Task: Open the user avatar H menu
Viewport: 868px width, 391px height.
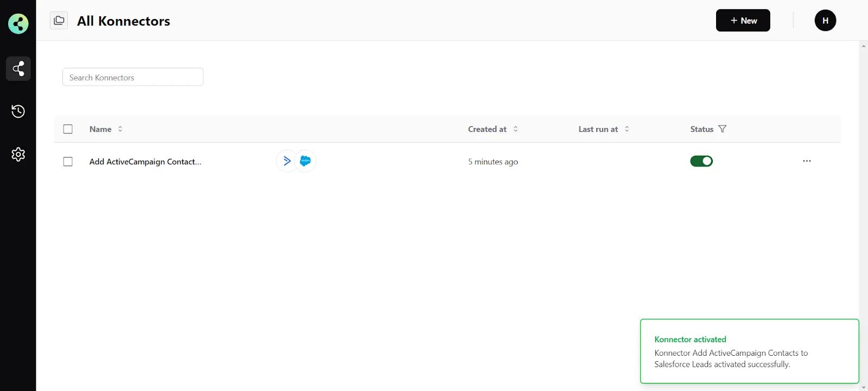Action: (825, 21)
